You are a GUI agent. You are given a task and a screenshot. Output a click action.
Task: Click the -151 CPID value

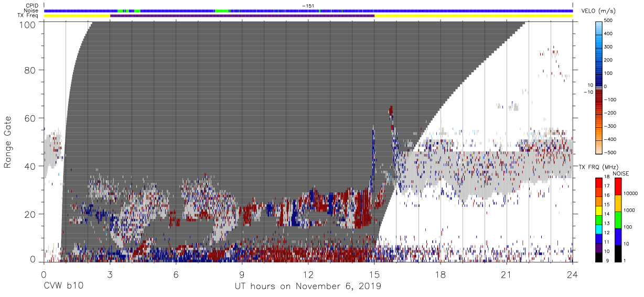tap(308, 6)
